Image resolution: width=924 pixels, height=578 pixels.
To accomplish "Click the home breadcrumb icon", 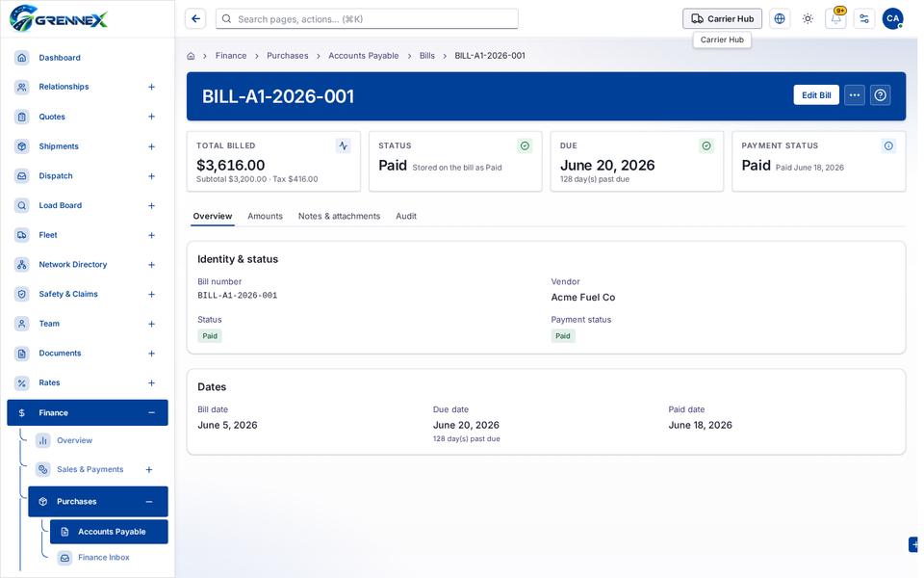I will coord(191,56).
